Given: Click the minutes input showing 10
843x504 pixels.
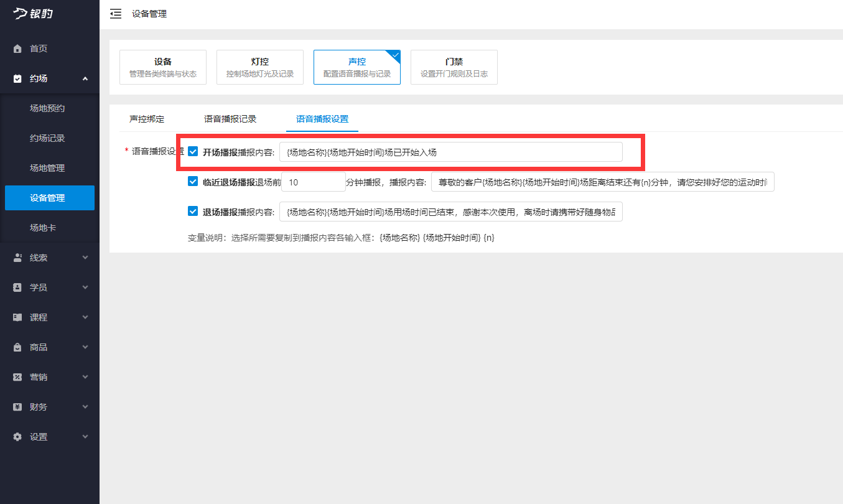Looking at the screenshot, I should click(x=313, y=181).
